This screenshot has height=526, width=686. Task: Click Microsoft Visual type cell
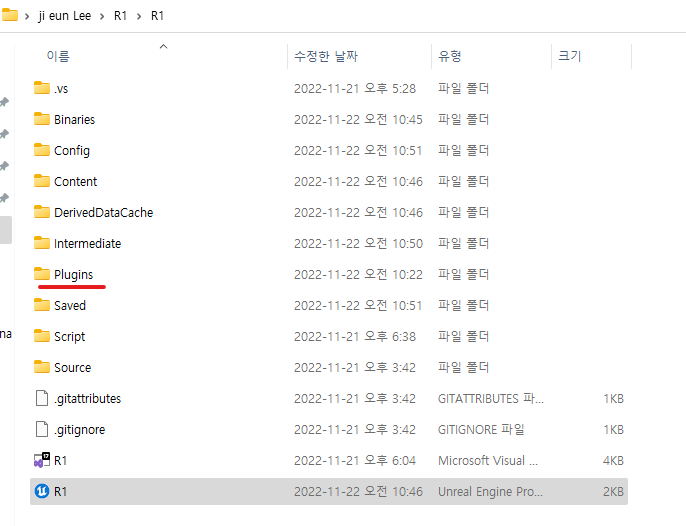(x=488, y=461)
